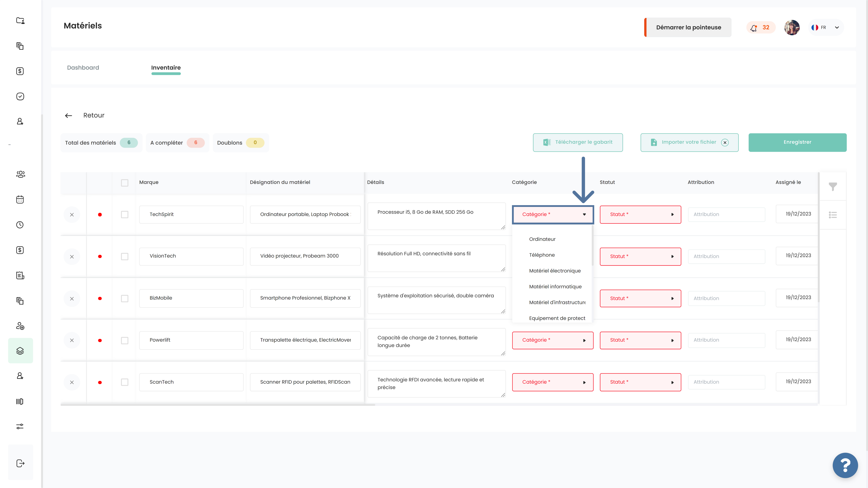This screenshot has height=488, width=868.
Task: Check the Powerlift row checkbox
Action: coord(125,341)
